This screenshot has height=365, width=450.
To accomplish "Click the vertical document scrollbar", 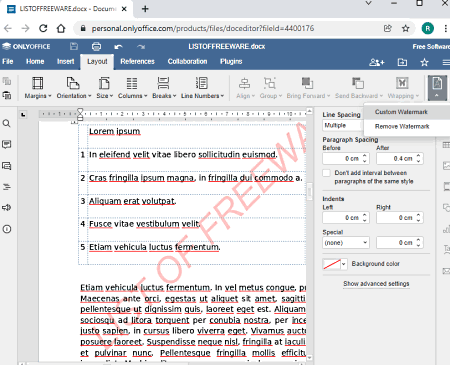I will (x=310, y=192).
